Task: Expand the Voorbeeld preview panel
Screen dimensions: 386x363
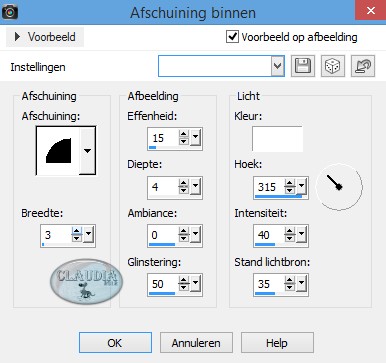Action: [45, 37]
